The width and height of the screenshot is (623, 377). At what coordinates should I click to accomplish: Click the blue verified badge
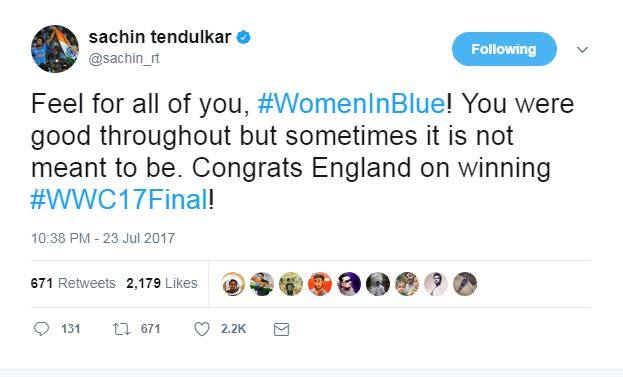(x=244, y=37)
